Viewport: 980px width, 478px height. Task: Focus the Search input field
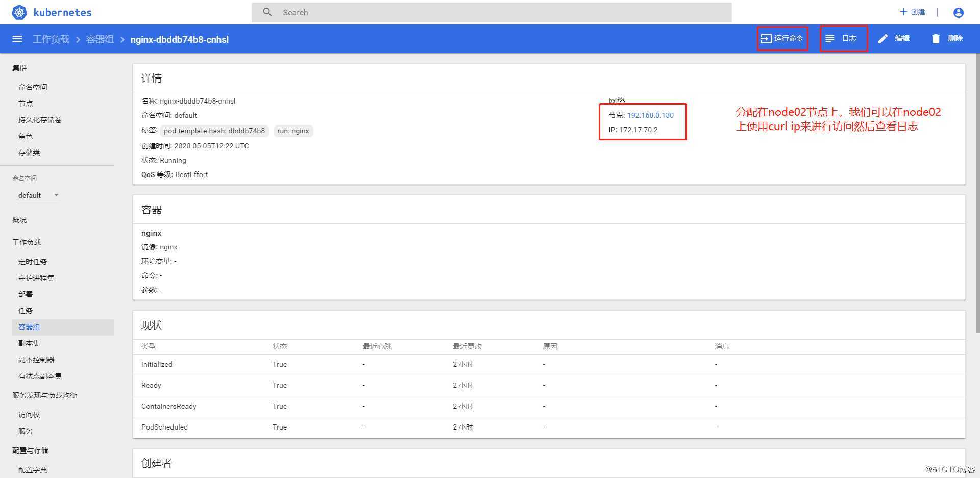point(492,12)
